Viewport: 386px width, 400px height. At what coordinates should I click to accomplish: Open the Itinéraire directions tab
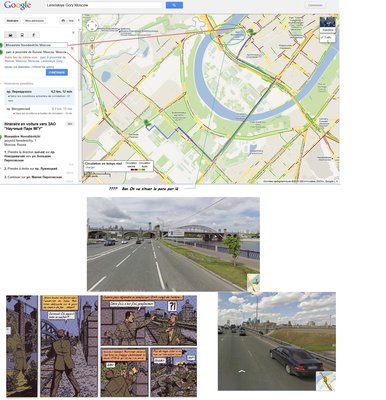tap(13, 21)
